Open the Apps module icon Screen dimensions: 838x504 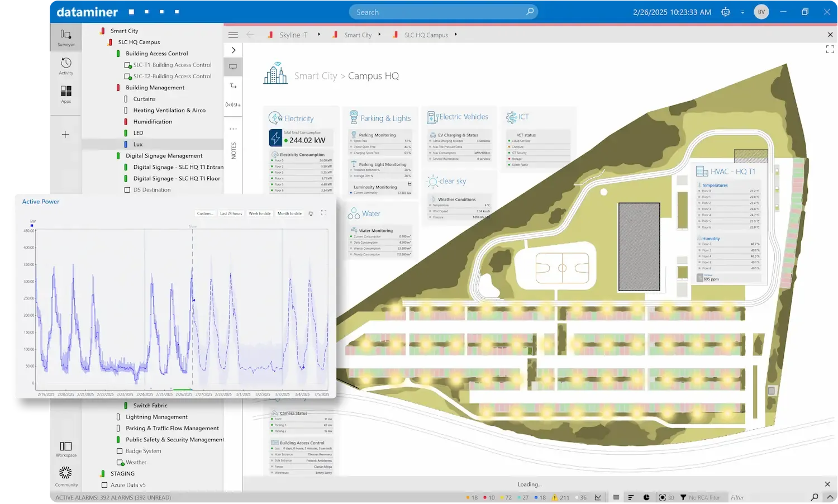click(66, 94)
